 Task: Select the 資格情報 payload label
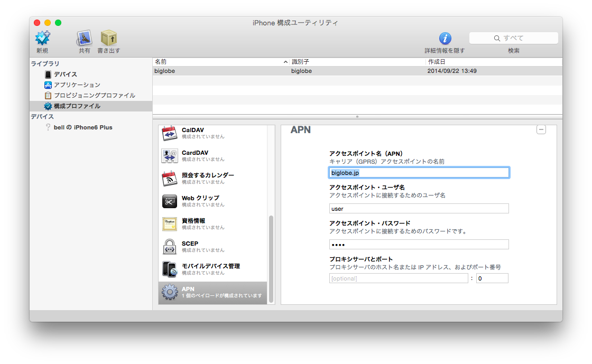click(x=193, y=221)
